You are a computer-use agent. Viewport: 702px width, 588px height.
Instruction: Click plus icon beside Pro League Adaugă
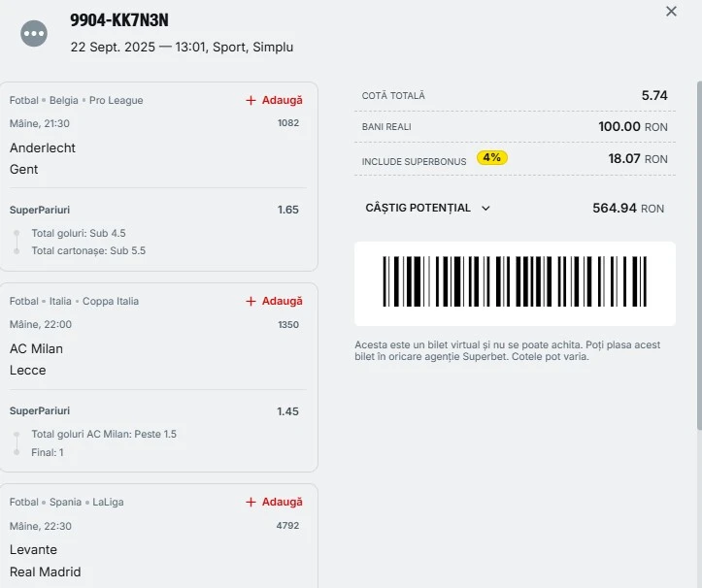pos(251,100)
